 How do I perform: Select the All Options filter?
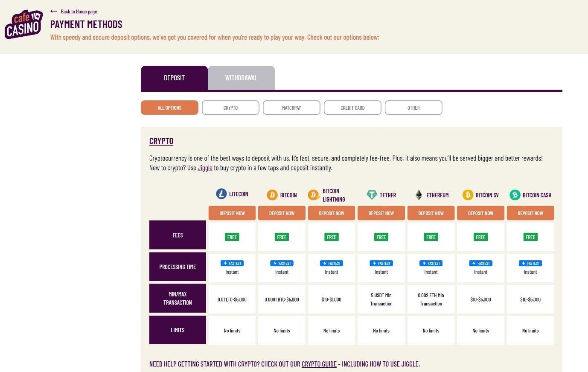pyautogui.click(x=169, y=108)
